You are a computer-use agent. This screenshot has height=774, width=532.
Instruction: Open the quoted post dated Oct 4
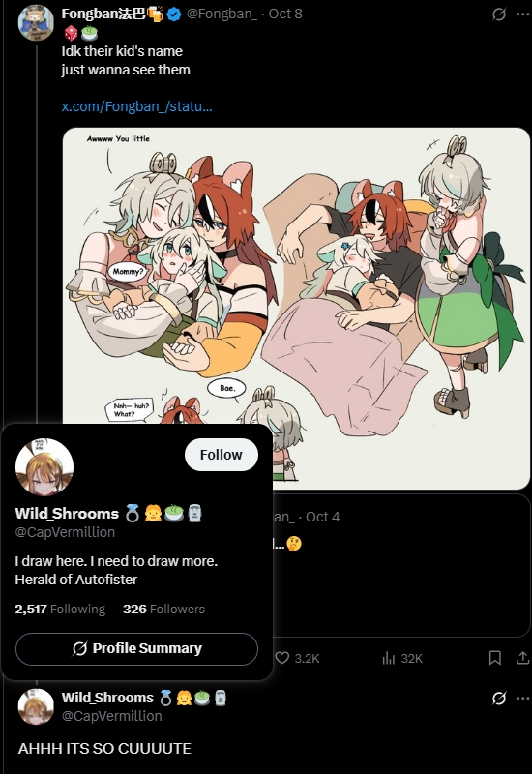point(400,565)
